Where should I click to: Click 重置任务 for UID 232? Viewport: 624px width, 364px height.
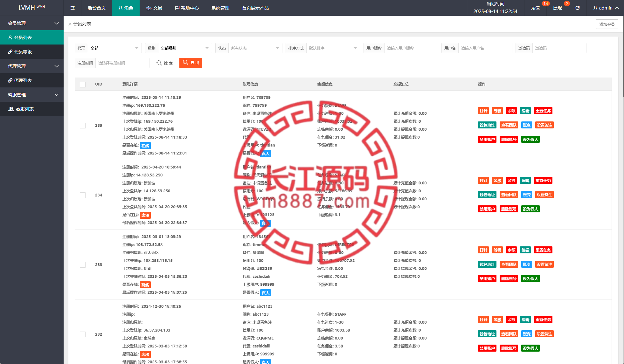[x=543, y=320]
